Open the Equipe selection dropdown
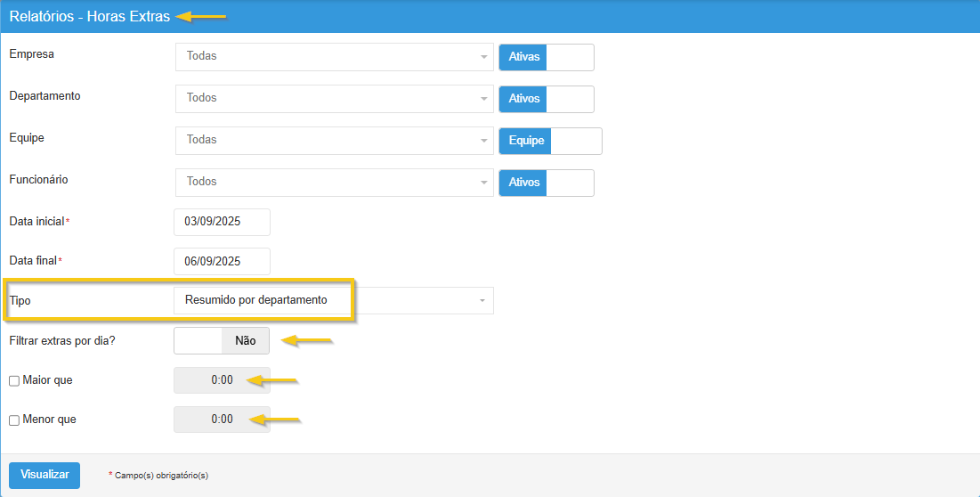 [x=334, y=140]
